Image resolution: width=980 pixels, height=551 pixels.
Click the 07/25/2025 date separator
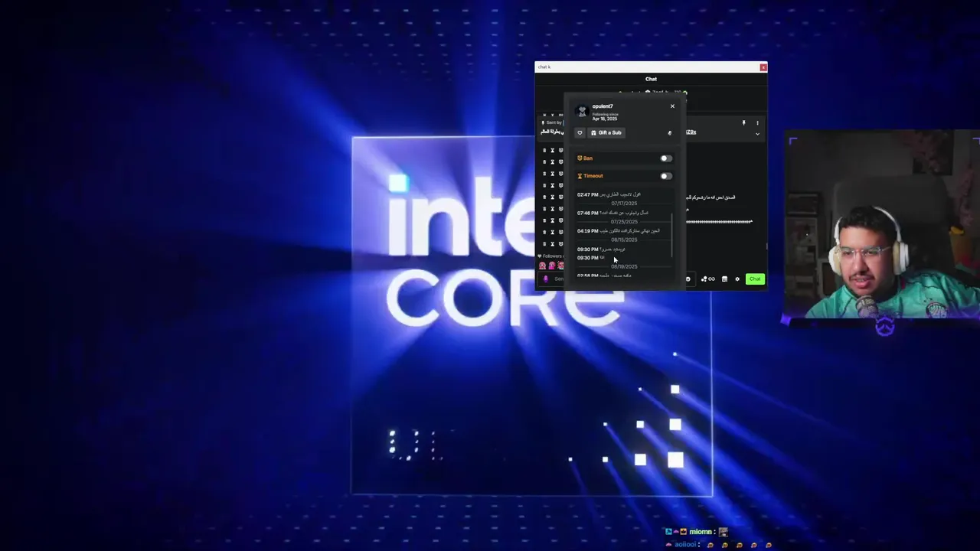(x=624, y=222)
